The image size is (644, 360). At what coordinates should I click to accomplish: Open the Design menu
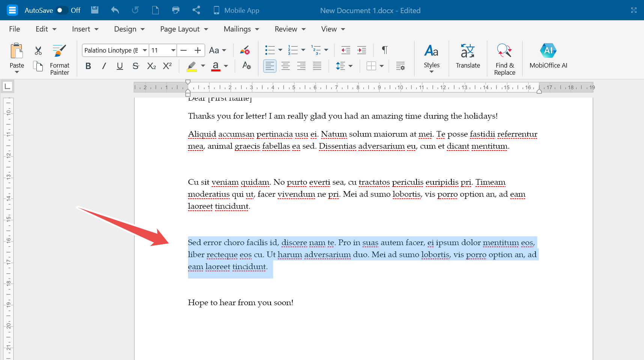coord(129,29)
